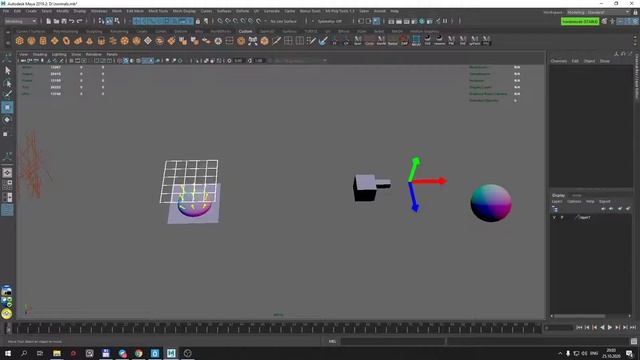The height and width of the screenshot is (360, 640).
Task: Open the Modeling menu set dropdown
Action: click(20, 21)
